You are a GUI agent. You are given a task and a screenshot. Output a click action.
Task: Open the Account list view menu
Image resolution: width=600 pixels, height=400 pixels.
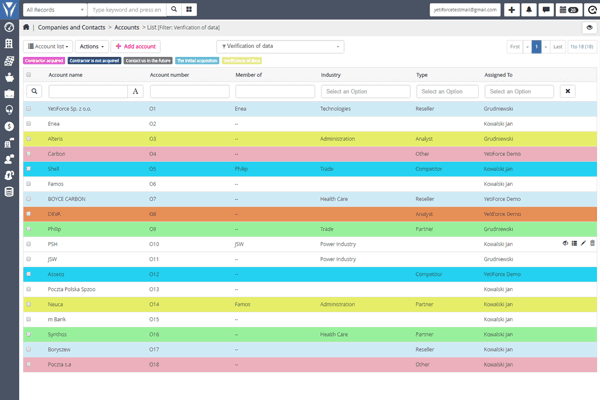click(47, 47)
